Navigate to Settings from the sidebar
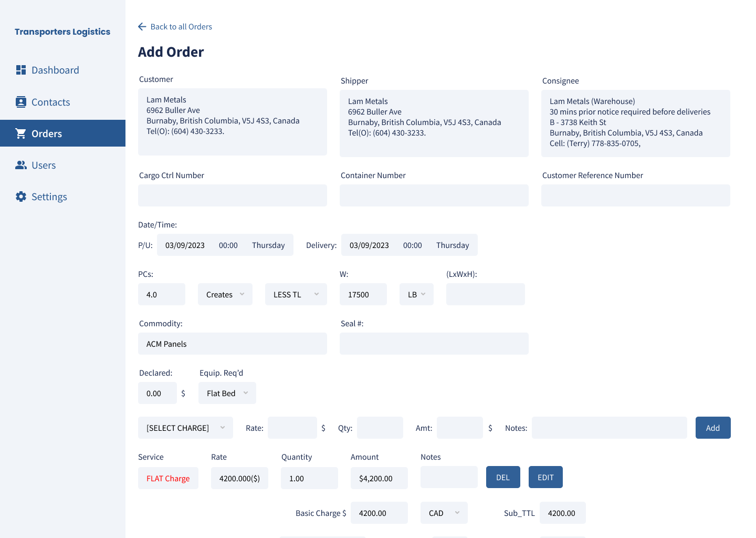756x538 pixels. [x=49, y=196]
